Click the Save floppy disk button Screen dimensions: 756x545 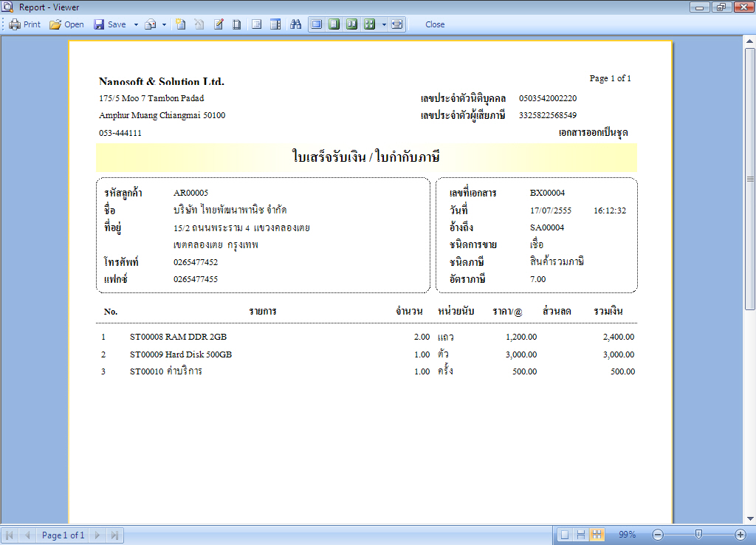tap(110, 24)
